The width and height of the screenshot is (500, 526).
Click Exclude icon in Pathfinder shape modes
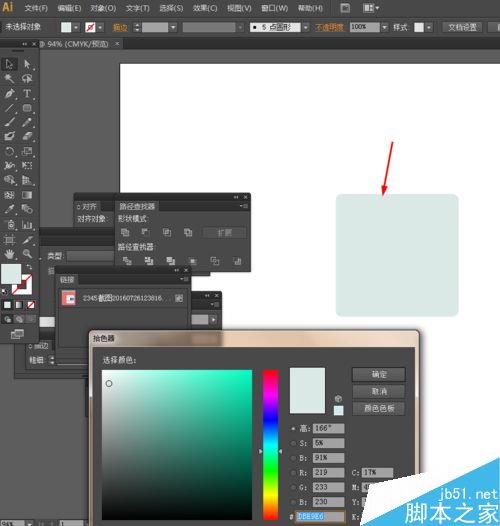pos(188,232)
